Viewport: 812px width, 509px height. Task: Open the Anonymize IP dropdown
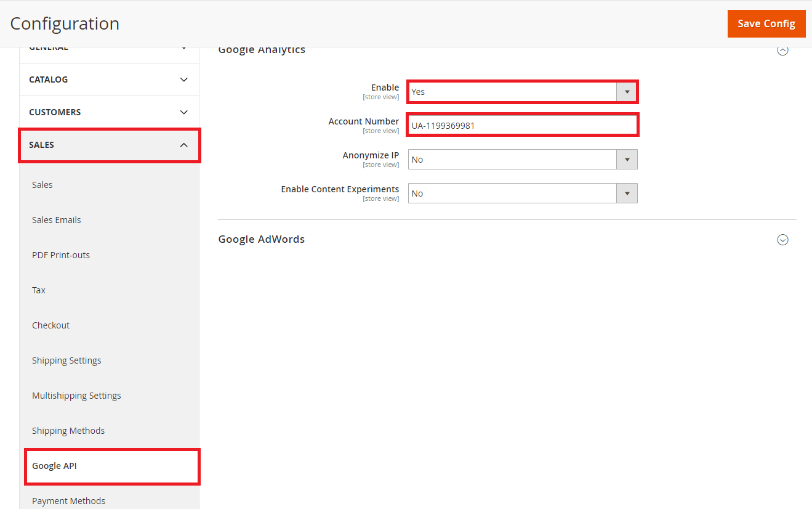pos(523,160)
